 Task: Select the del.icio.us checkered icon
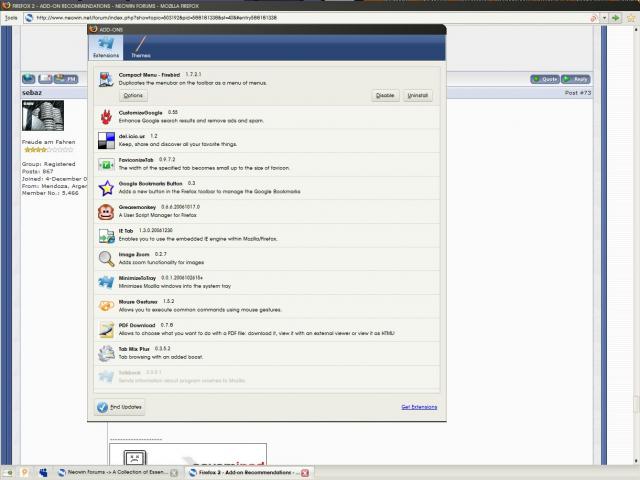point(106,140)
